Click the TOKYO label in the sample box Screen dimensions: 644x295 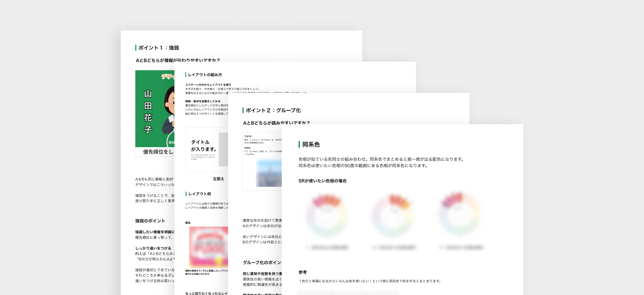[248, 136]
